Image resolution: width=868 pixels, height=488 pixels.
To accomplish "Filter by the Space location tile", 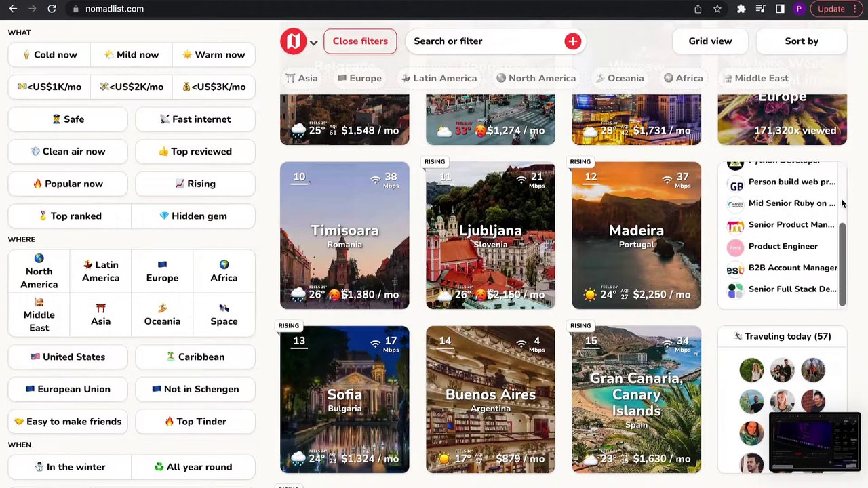I will click(224, 314).
